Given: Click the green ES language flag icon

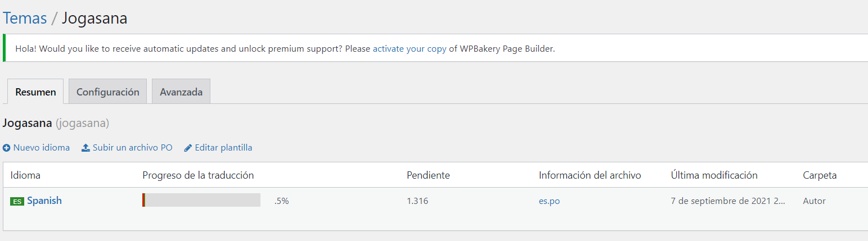Looking at the screenshot, I should point(17,201).
